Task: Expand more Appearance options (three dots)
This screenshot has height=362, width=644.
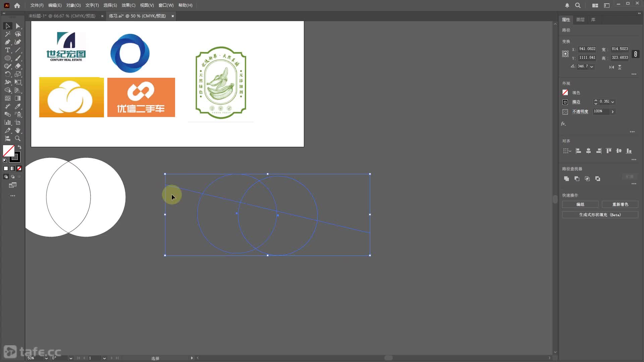Action: pyautogui.click(x=632, y=132)
